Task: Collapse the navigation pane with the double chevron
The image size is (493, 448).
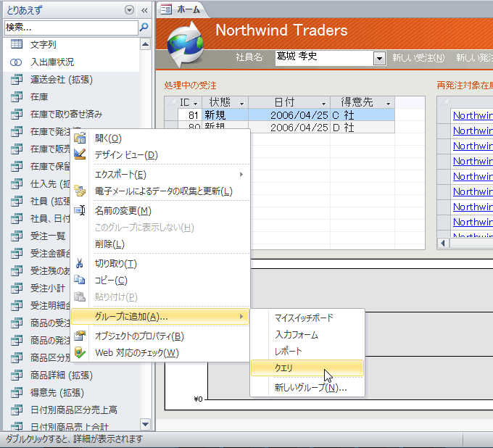Action: coord(144,10)
